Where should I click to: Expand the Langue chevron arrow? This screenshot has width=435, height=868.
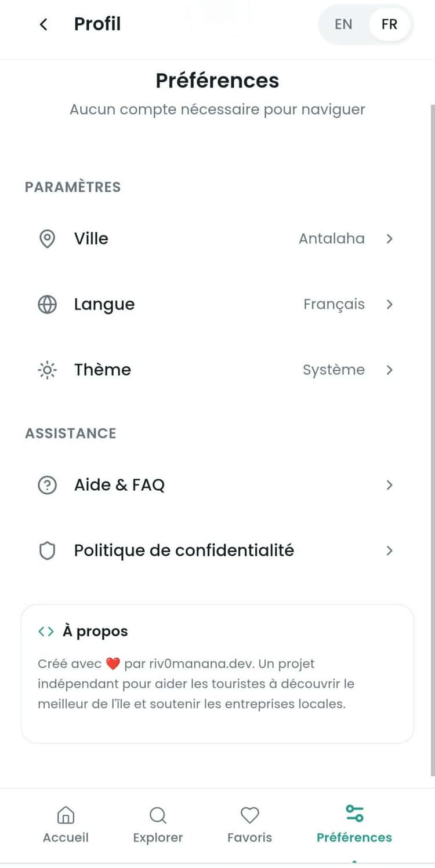(x=389, y=305)
